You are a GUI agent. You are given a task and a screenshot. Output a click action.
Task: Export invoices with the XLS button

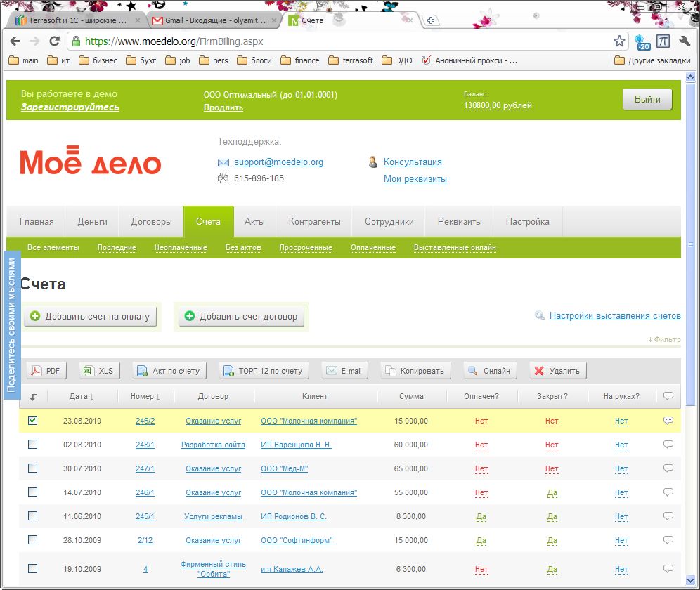(x=99, y=371)
